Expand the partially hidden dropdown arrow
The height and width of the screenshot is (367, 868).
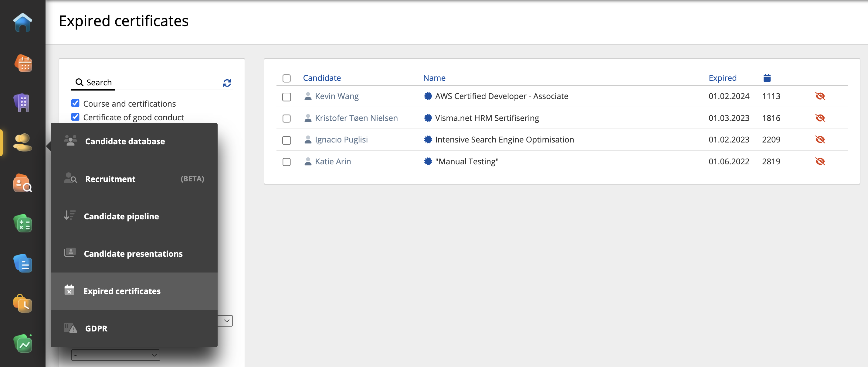pos(226,321)
